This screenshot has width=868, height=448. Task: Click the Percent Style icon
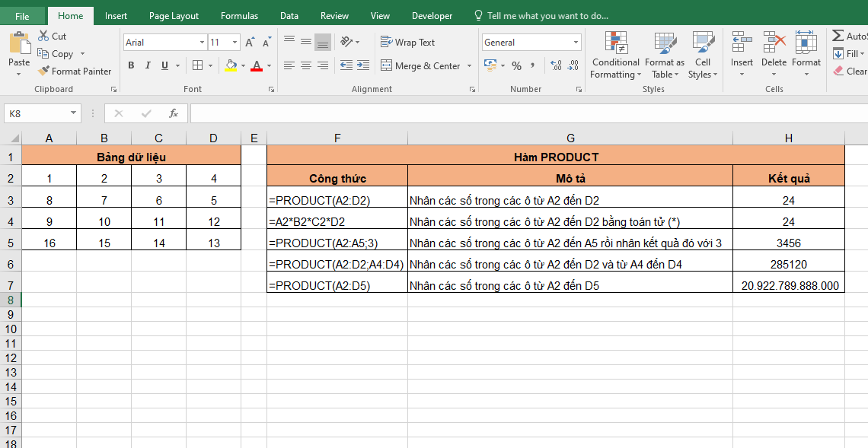516,66
